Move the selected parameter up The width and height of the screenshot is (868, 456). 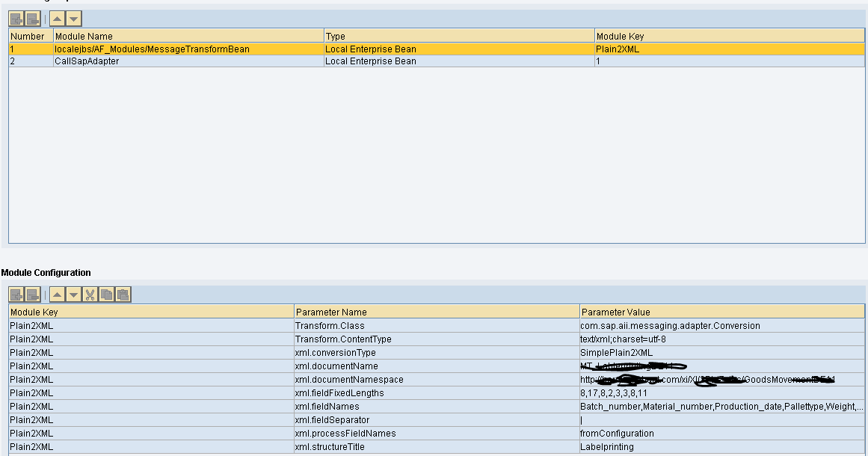click(x=58, y=294)
